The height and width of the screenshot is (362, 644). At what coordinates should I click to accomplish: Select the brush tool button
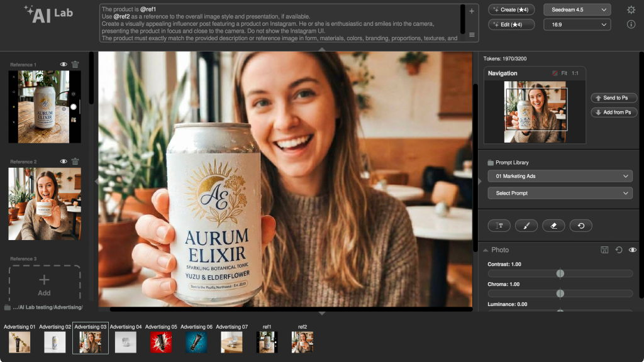pos(526,226)
